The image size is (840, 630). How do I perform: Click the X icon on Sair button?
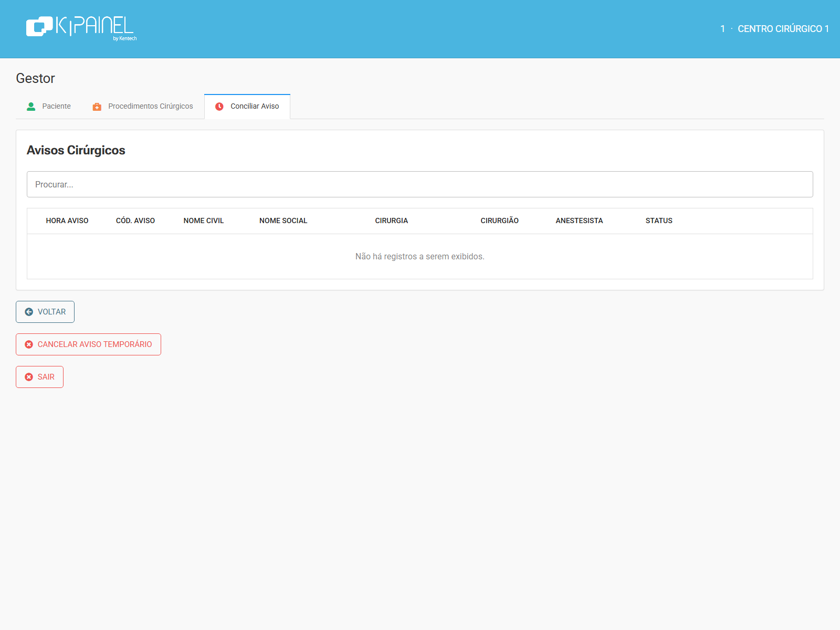pos(29,377)
